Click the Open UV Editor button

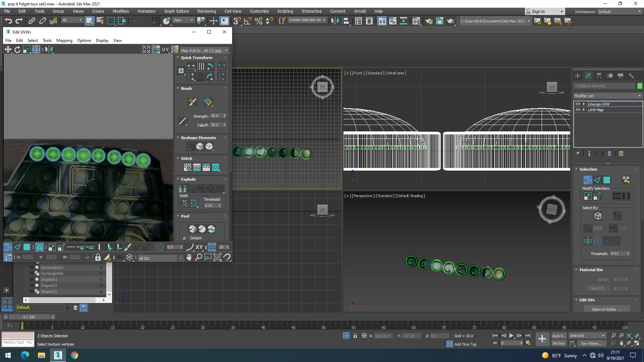[x=606, y=309]
